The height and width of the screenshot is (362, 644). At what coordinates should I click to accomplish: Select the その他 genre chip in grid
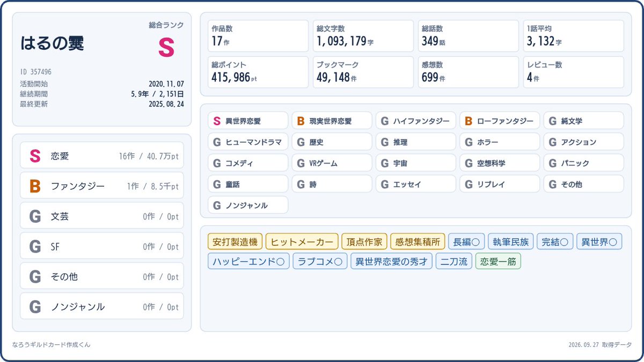point(584,184)
